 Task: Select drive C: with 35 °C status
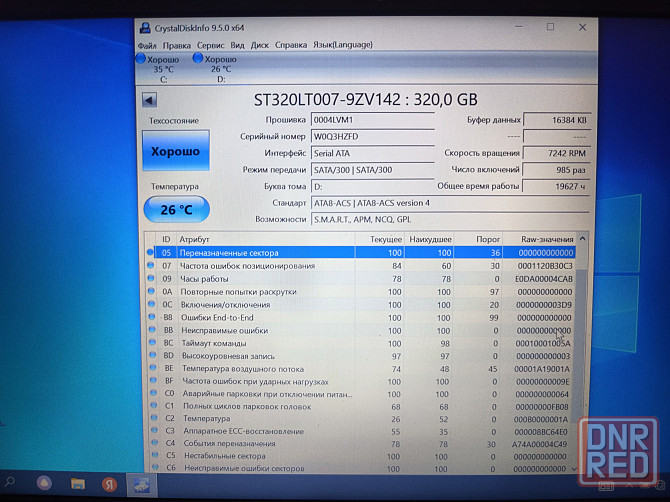click(158, 69)
